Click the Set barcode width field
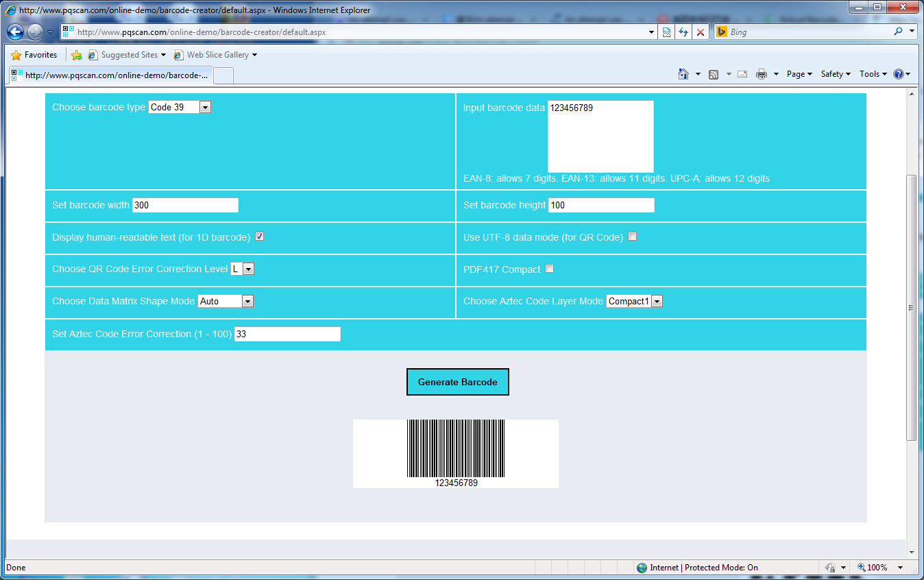 tap(185, 205)
